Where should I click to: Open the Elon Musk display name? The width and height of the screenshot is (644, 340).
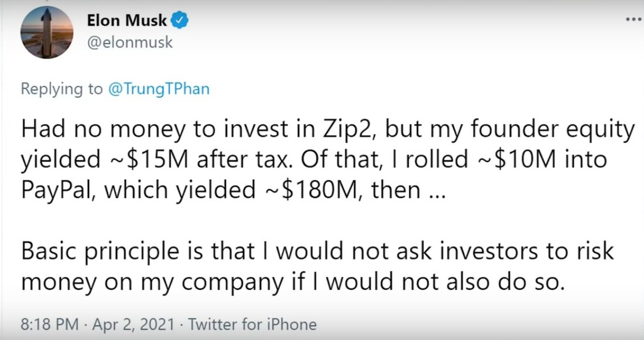[x=126, y=21]
